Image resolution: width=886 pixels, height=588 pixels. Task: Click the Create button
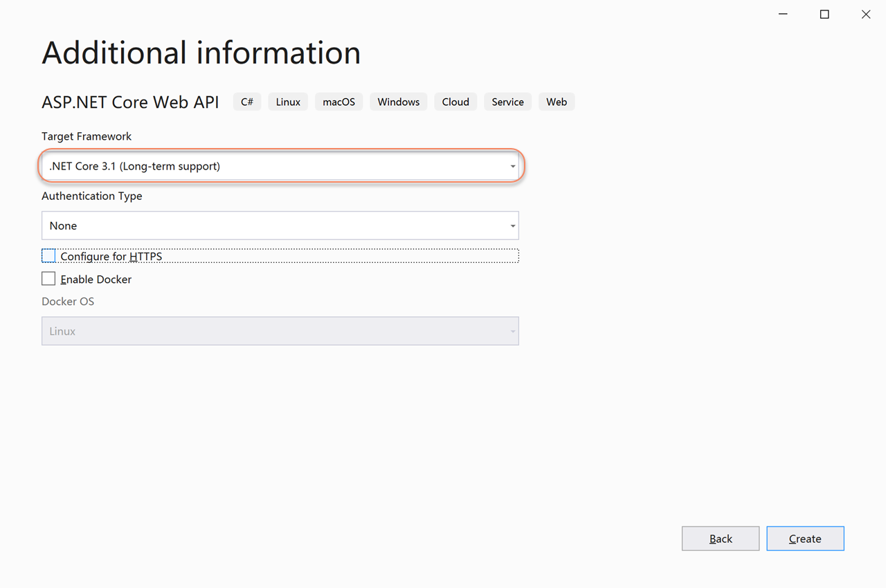(x=805, y=538)
